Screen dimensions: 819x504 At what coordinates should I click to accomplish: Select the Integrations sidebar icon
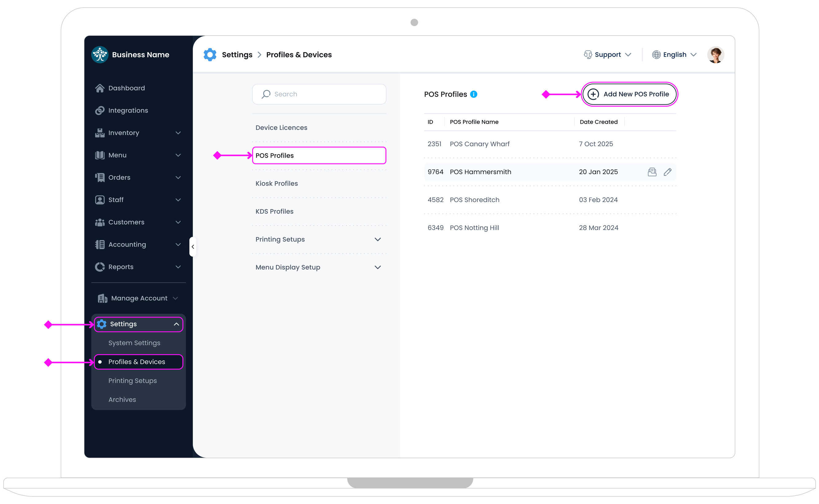[x=100, y=110]
